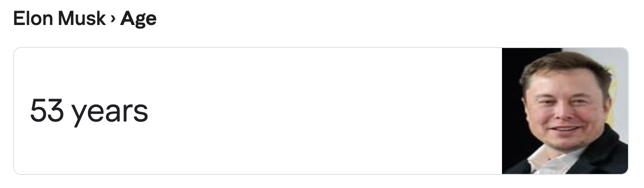The image size is (644, 188).
Task: Click the 53 years answer text
Action: tap(89, 111)
